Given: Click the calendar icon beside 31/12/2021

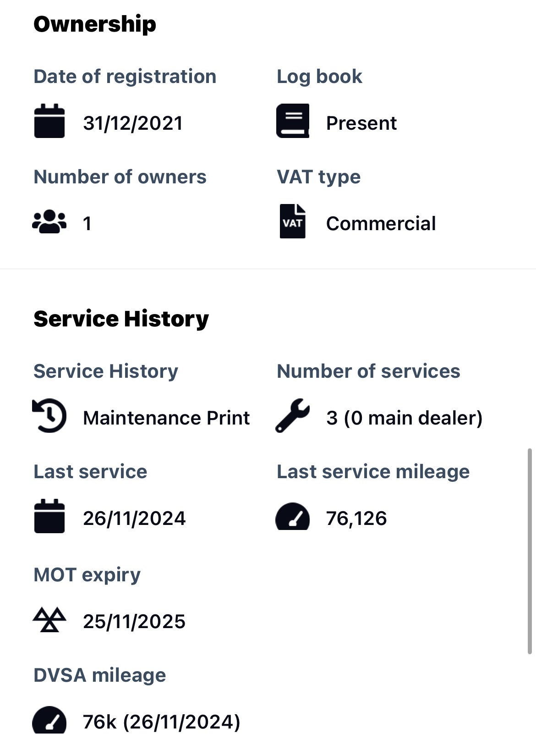Looking at the screenshot, I should point(49,121).
